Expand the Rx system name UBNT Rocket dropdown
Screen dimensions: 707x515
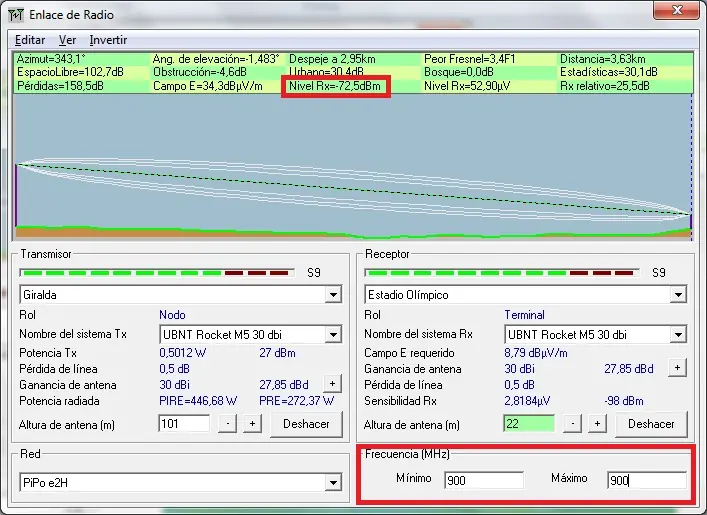click(678, 335)
